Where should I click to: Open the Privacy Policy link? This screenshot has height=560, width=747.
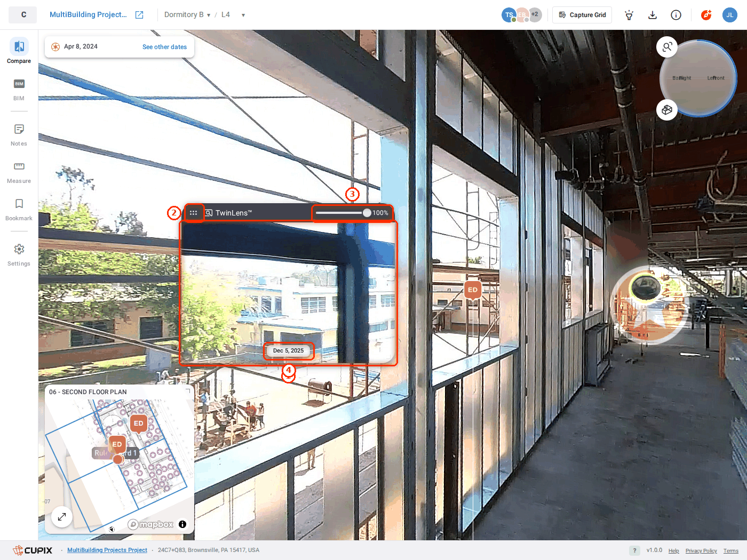click(x=701, y=551)
